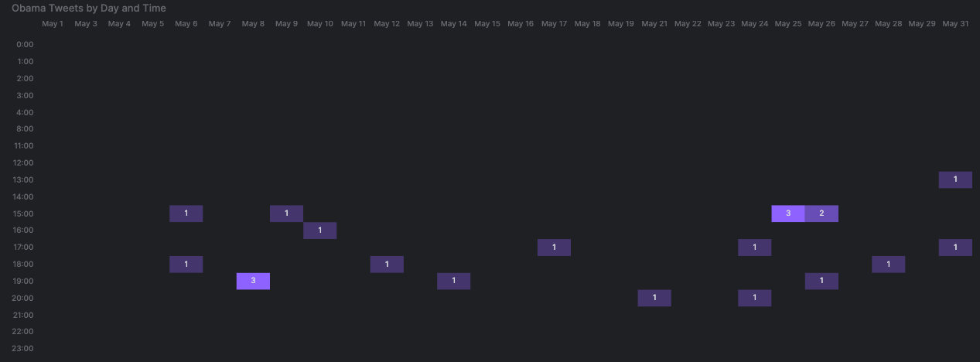980x362 pixels.
Task: Click the May 10 column label
Action: (x=320, y=24)
